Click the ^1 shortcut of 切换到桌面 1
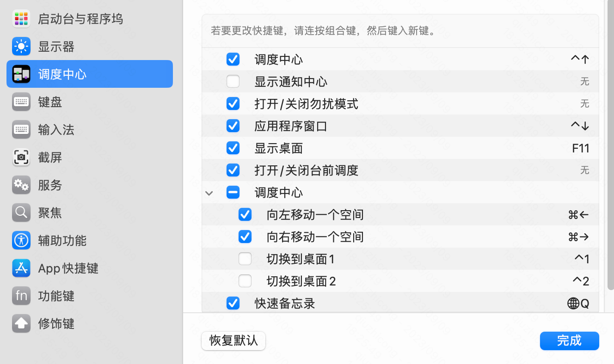614x364 pixels. click(x=582, y=259)
